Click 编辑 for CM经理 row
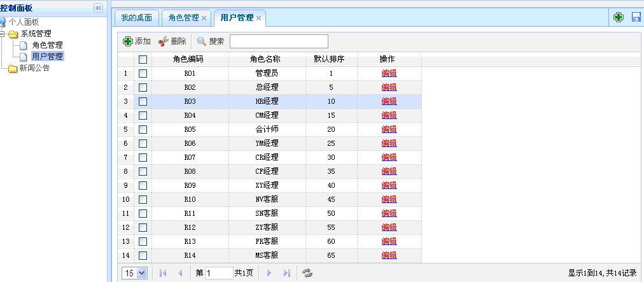The height and width of the screenshot is (282, 644). [x=389, y=115]
